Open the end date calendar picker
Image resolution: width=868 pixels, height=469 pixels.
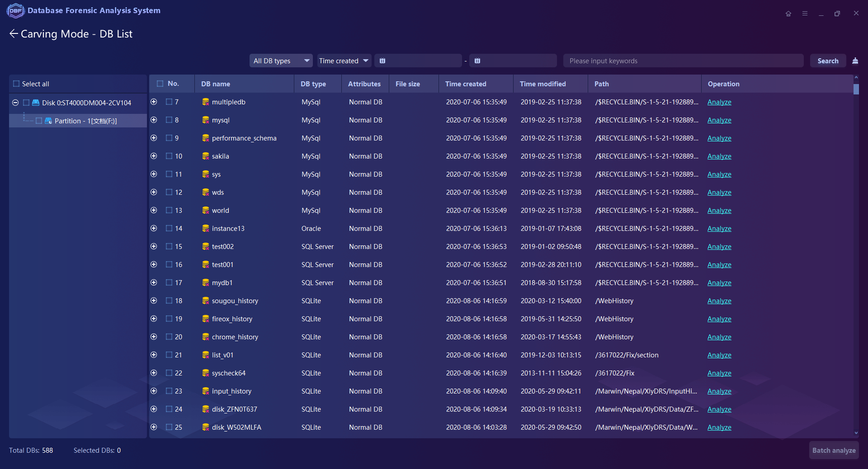click(x=477, y=61)
